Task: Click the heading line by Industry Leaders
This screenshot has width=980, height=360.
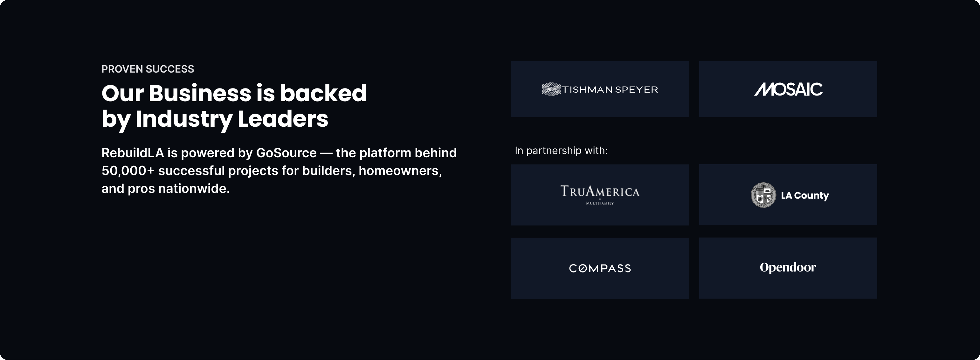Action: 215,119
